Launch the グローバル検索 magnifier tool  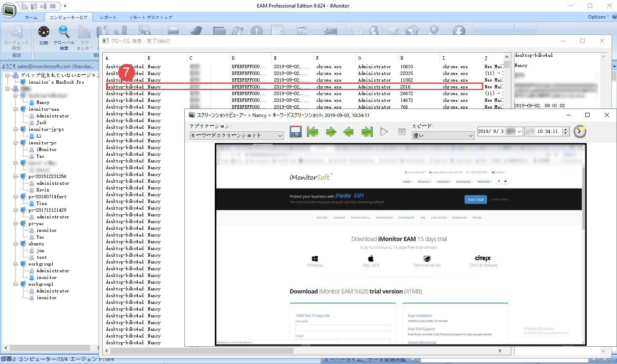click(x=64, y=38)
